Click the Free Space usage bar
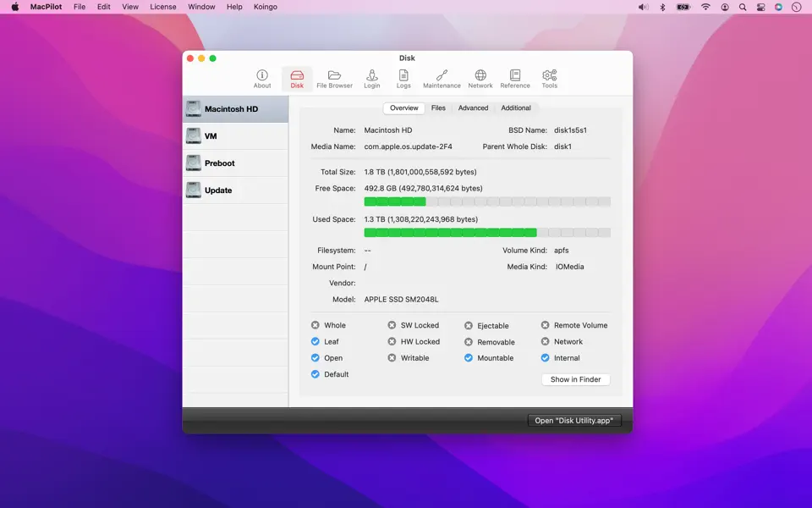812x508 pixels. (x=487, y=202)
